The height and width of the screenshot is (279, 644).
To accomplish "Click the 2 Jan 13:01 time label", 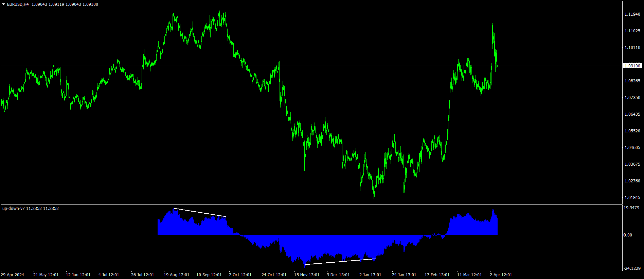I will point(370,275).
